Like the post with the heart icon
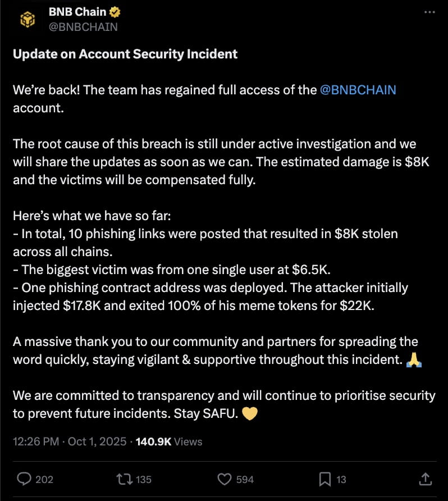Viewport: 448px width, 501px height. coord(225,479)
